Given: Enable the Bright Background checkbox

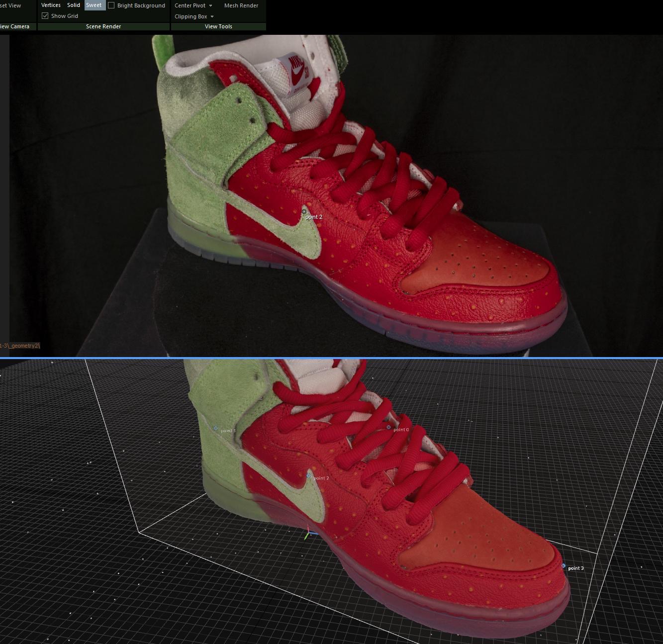Looking at the screenshot, I should coord(111,5).
